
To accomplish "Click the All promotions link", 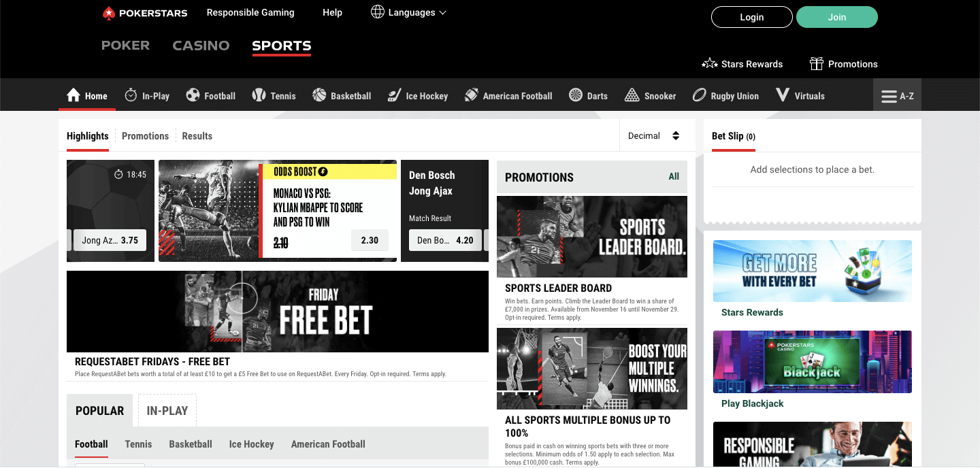I will (674, 176).
